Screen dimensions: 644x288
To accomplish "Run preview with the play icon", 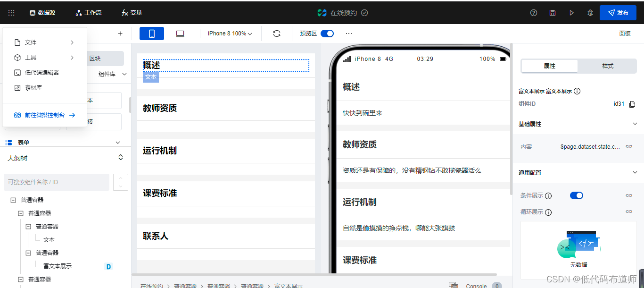I will coord(571,13).
